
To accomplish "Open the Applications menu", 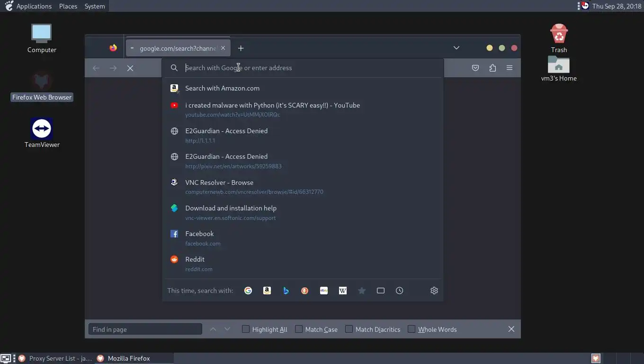I will tap(34, 6).
